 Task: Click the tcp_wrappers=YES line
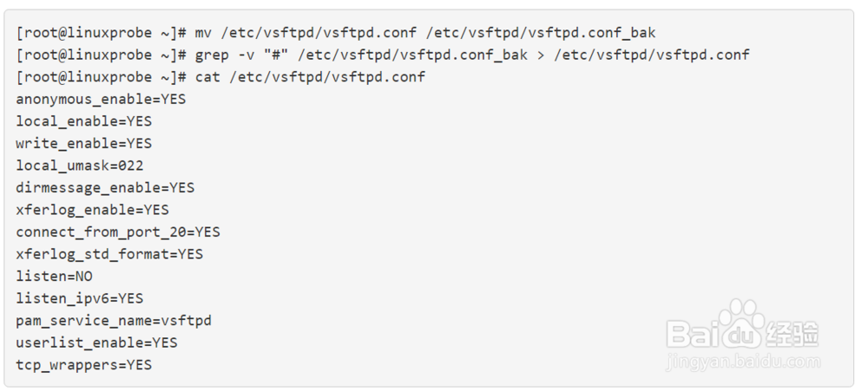point(83,364)
